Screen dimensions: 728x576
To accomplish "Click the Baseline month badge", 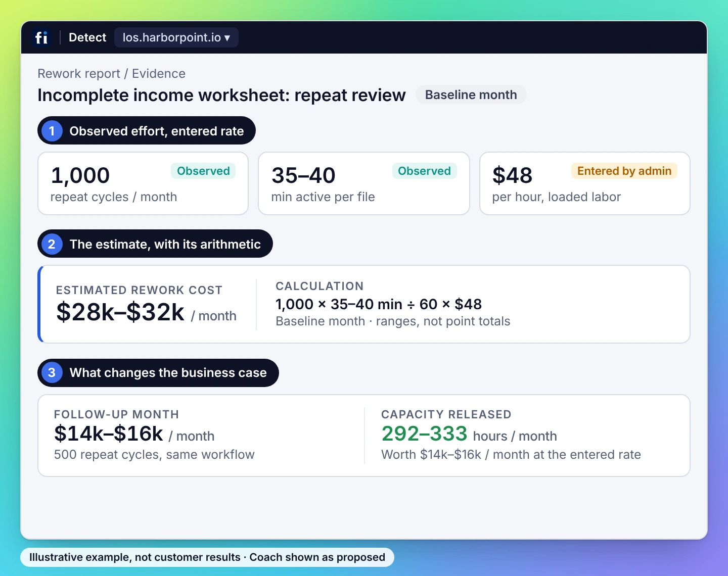I will (471, 95).
